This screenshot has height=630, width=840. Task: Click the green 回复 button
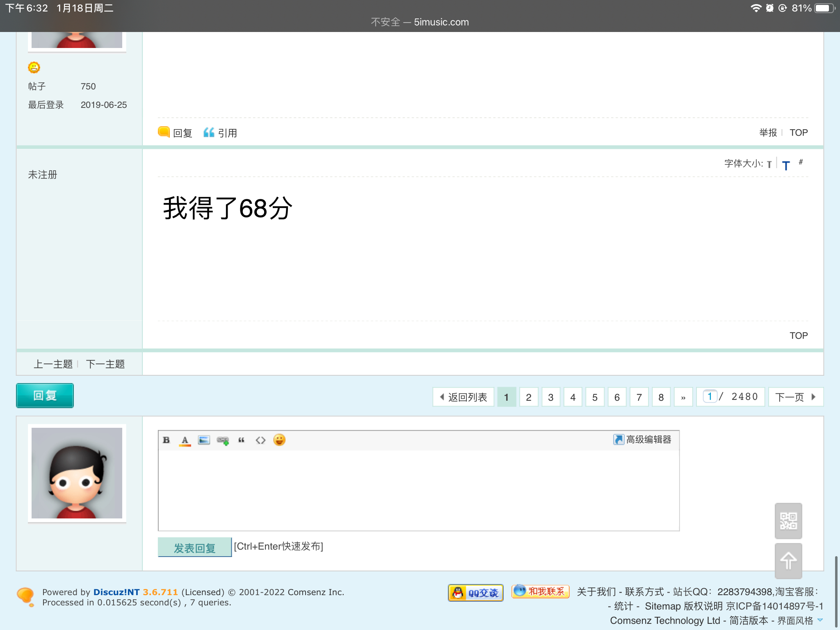point(45,396)
